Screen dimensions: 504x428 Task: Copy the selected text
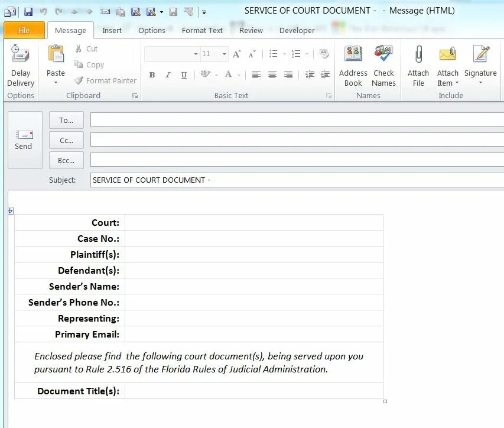89,64
